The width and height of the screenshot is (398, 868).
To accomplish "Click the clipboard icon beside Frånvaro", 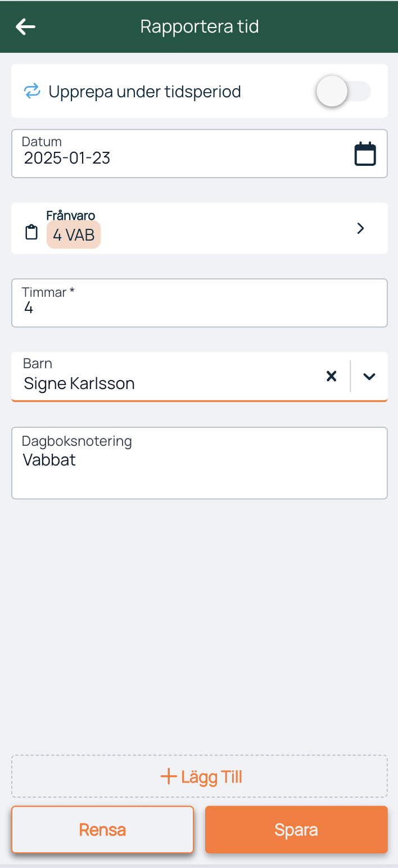I will (32, 232).
